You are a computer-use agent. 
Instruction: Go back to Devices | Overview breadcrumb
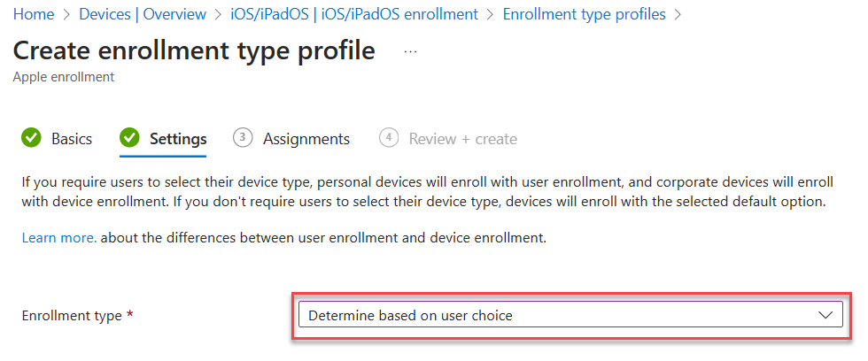tap(143, 14)
